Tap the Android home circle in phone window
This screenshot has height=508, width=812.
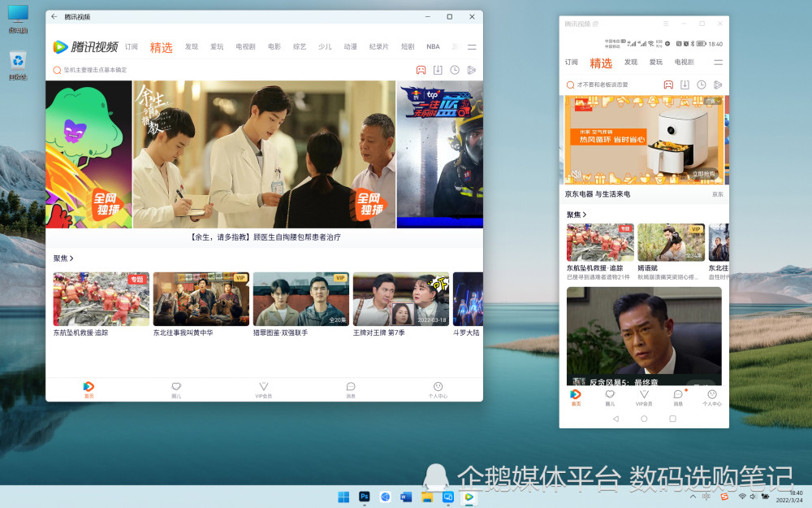pyautogui.click(x=644, y=419)
